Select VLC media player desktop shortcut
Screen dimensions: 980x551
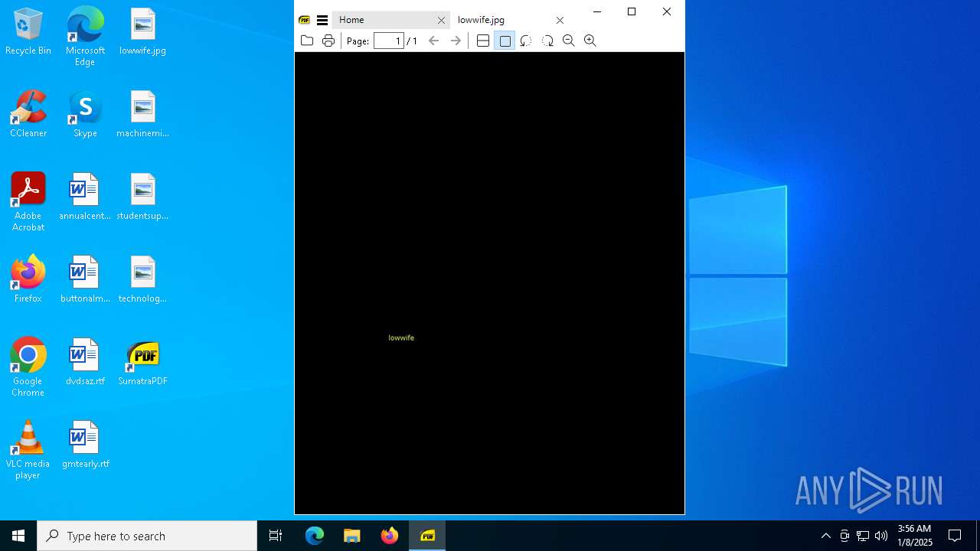28,450
